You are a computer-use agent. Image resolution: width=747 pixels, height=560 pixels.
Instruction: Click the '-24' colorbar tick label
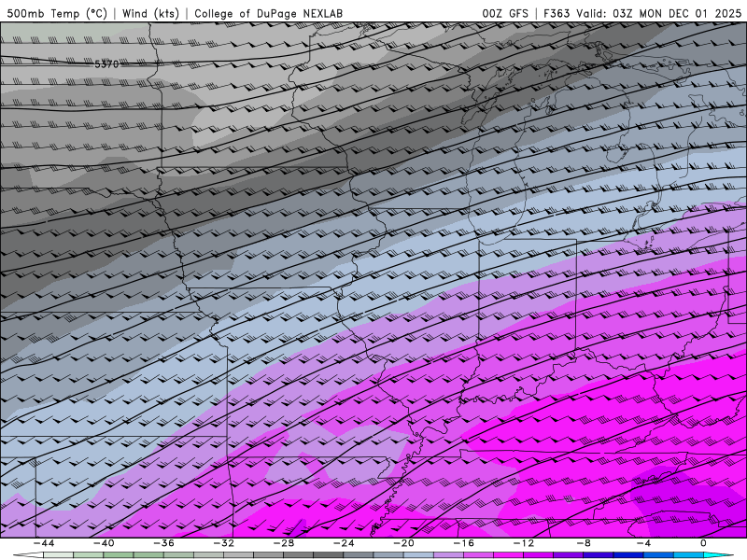pyautogui.click(x=344, y=543)
